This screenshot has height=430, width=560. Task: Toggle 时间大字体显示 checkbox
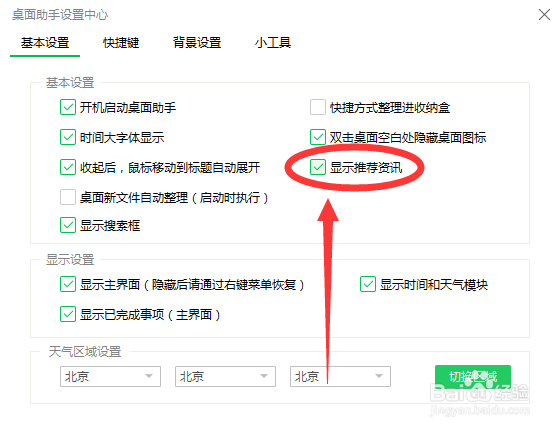tap(68, 137)
